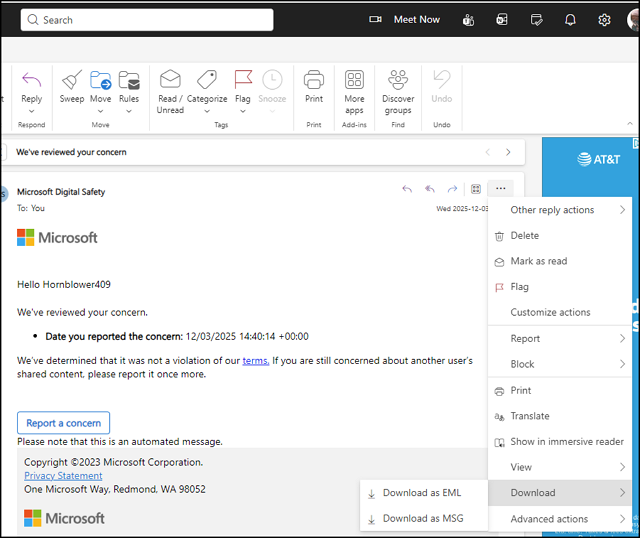This screenshot has height=538, width=640.
Task: Click the Print icon in ribbon
Action: 314,80
